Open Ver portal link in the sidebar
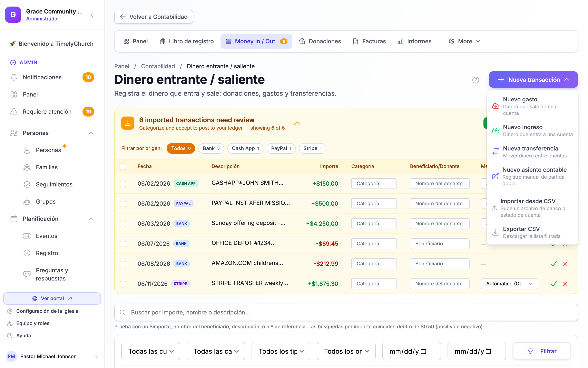 [52, 298]
